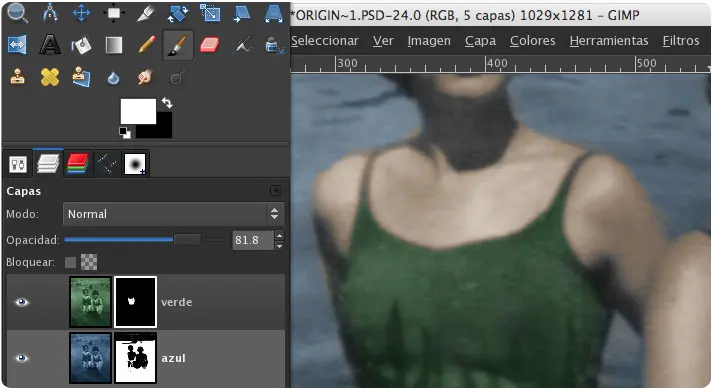
Task: Reset colors to default black and white
Action: click(x=125, y=133)
